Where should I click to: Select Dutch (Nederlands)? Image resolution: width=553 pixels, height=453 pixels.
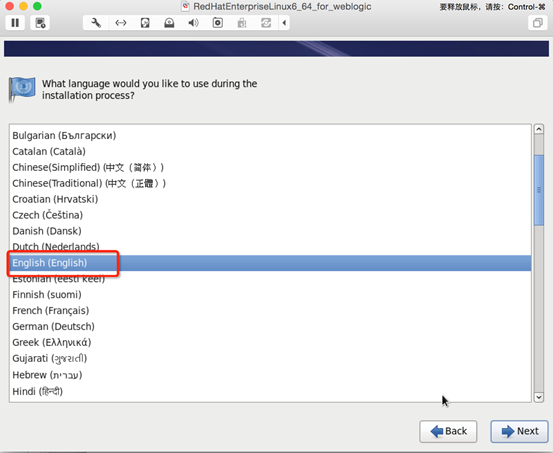coord(270,247)
